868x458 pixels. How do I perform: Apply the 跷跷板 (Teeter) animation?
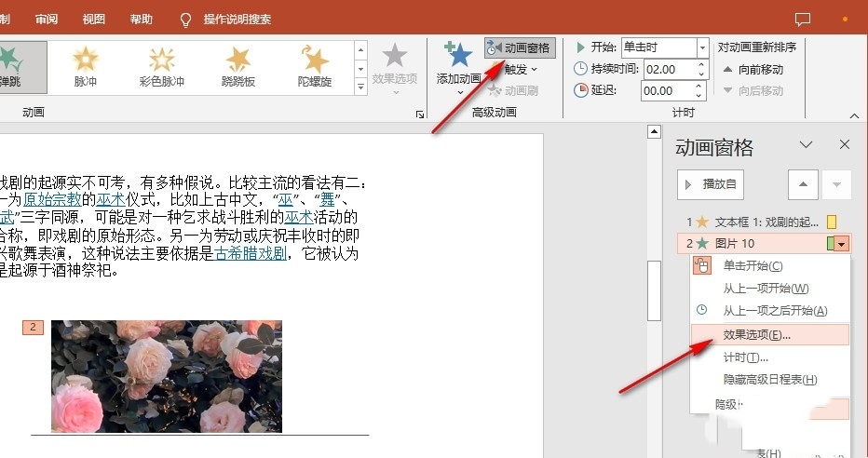pos(238,65)
